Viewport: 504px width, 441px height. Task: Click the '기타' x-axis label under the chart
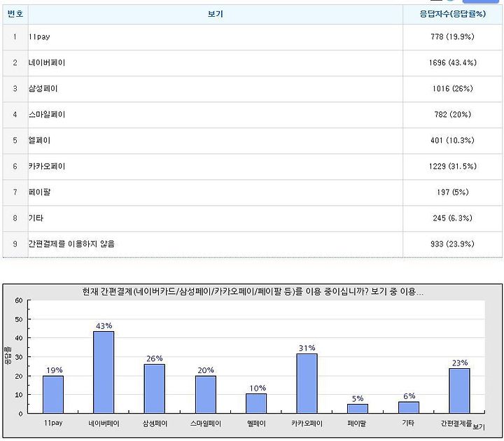[408, 423]
